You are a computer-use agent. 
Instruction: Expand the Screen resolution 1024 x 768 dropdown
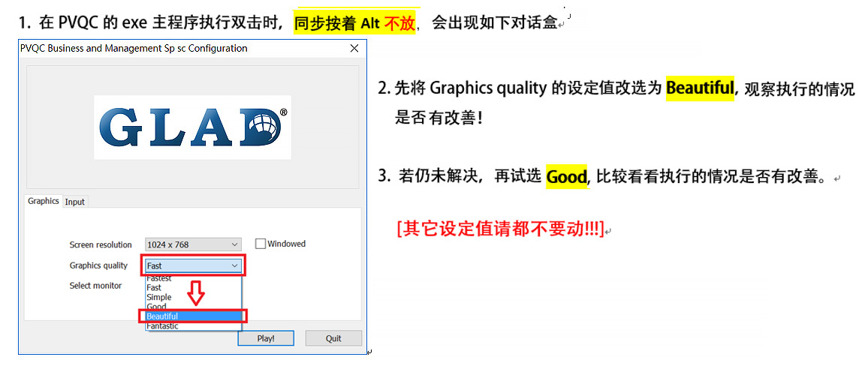pyautogui.click(x=193, y=244)
